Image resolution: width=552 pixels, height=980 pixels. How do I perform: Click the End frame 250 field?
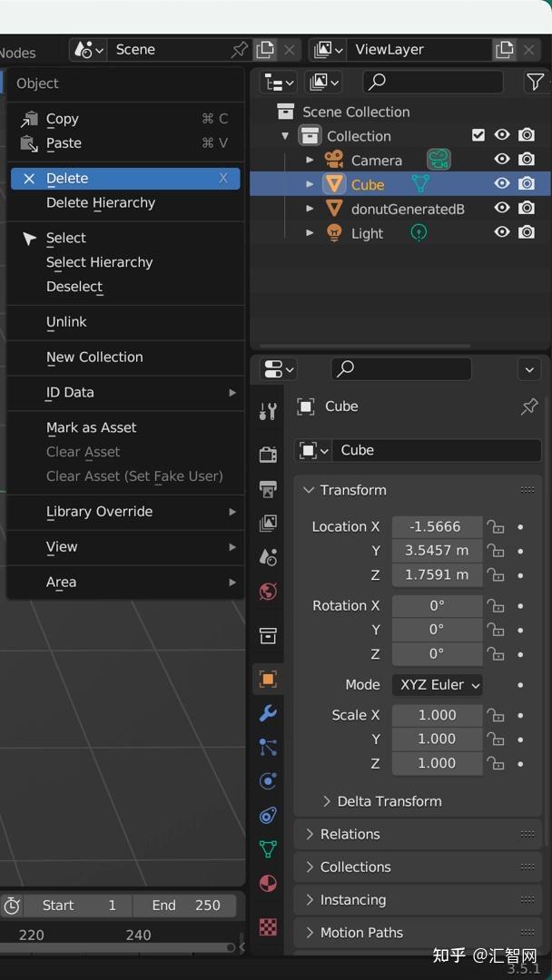pyautogui.click(x=184, y=906)
